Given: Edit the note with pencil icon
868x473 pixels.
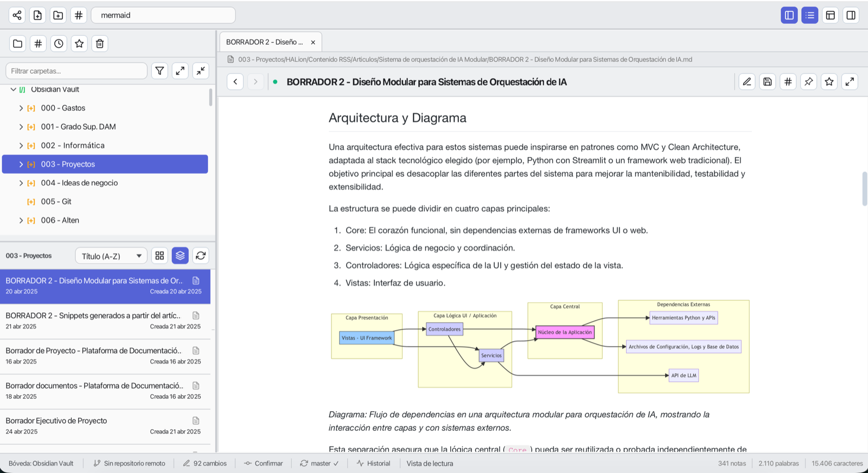Looking at the screenshot, I should point(747,82).
